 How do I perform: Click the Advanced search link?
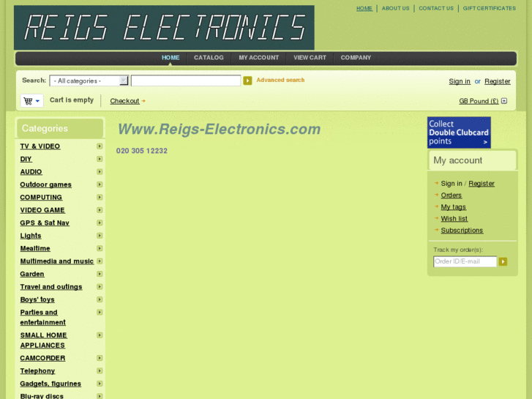click(280, 80)
